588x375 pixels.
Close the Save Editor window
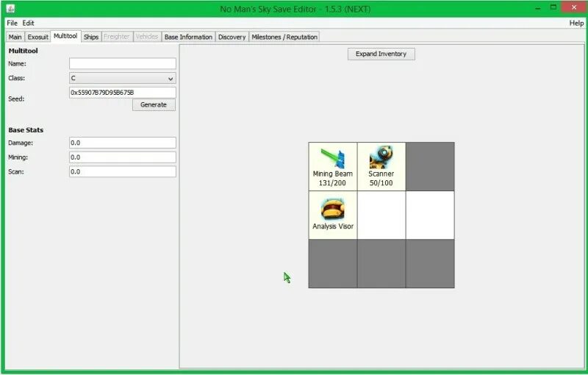pyautogui.click(x=574, y=7)
